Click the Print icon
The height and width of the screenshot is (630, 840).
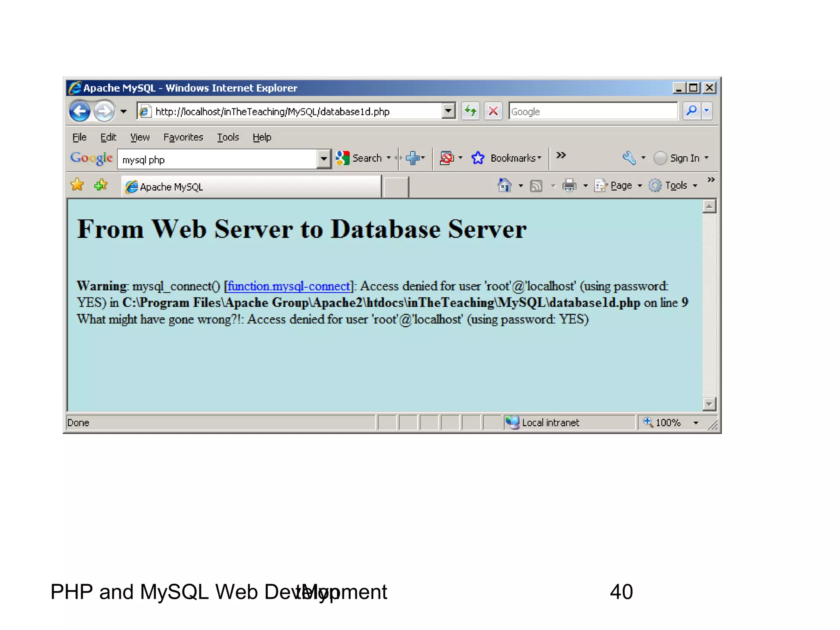569,186
